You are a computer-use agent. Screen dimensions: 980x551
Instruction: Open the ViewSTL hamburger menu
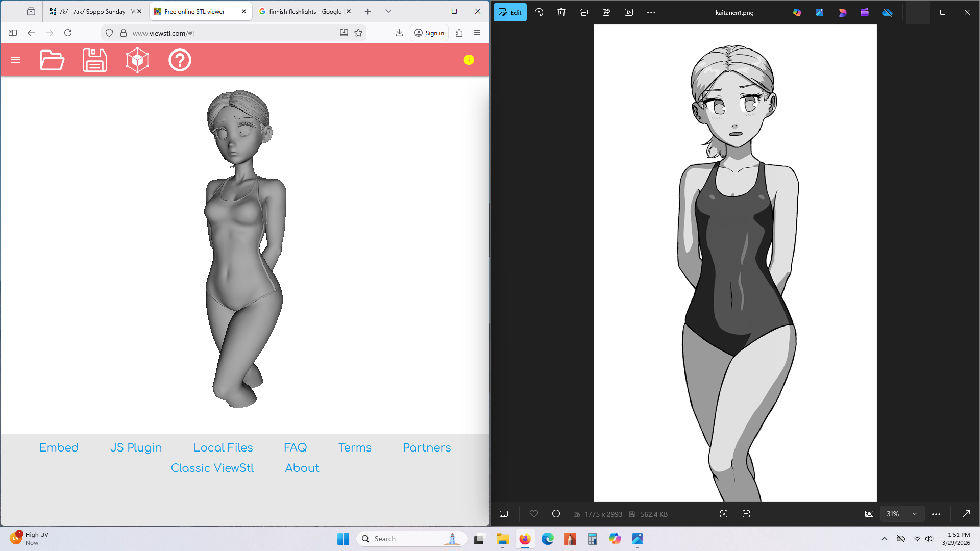click(x=16, y=60)
